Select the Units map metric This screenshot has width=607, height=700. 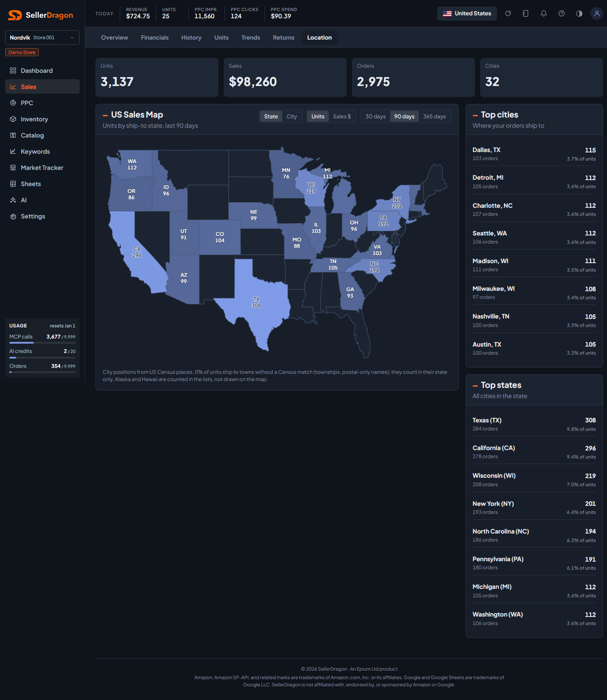(318, 116)
